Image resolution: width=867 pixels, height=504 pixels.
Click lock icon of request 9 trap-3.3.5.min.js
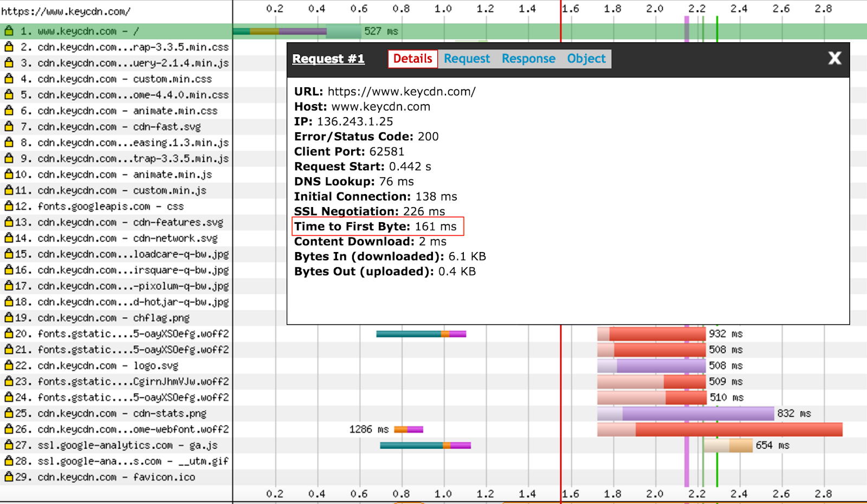pyautogui.click(x=9, y=158)
